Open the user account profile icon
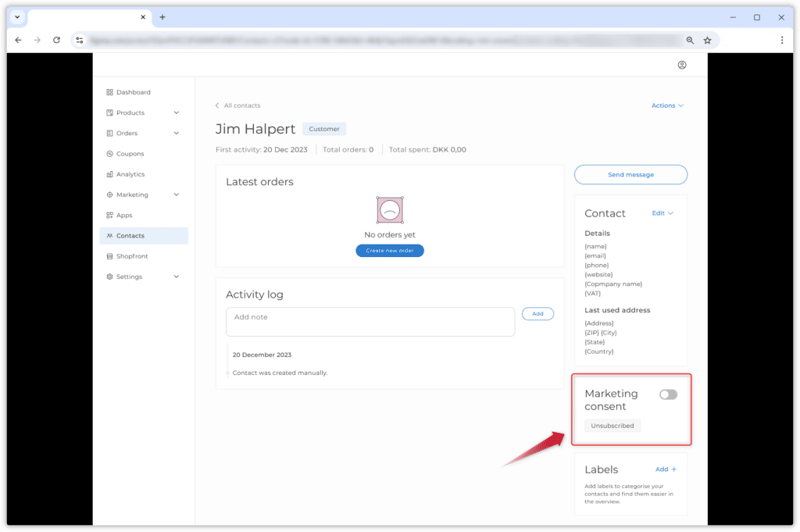This screenshot has width=800, height=532. click(x=682, y=65)
